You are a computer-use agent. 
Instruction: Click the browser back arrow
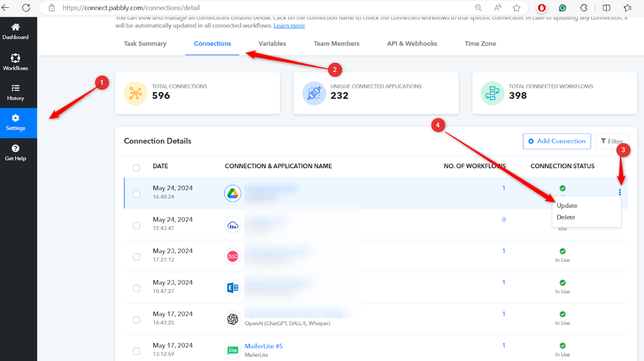pyautogui.click(x=6, y=8)
